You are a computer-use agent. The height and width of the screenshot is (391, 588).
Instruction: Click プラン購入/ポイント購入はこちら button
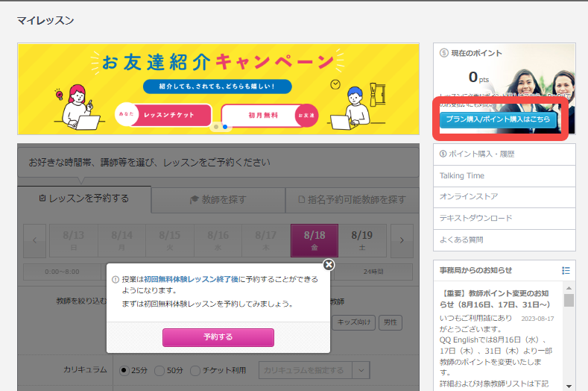(x=498, y=119)
